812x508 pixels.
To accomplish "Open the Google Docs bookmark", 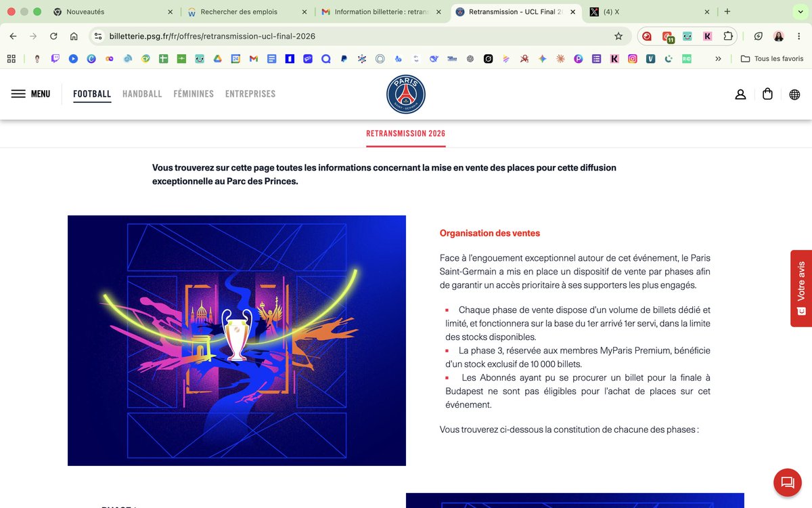I will (x=271, y=59).
